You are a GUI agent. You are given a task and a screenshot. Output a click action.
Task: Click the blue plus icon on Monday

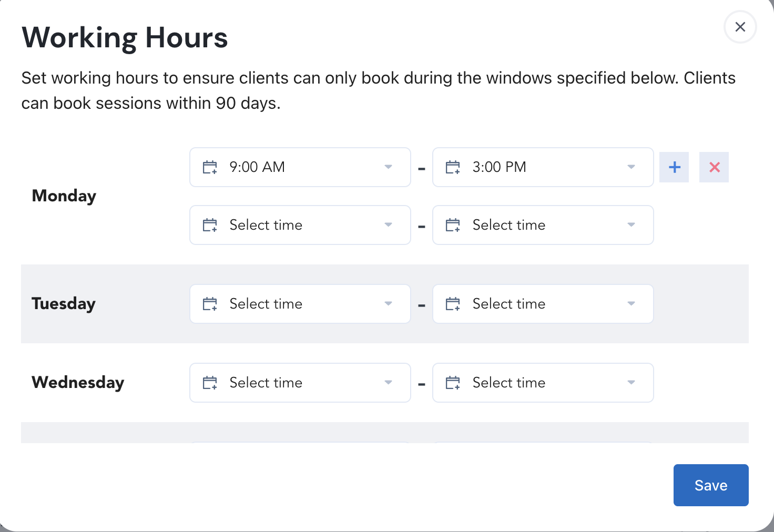point(674,167)
